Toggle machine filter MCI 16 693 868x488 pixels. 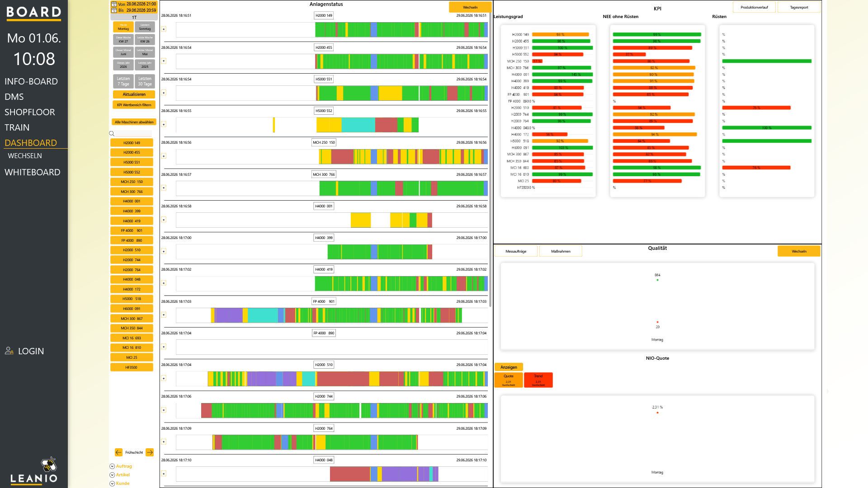[x=132, y=338]
